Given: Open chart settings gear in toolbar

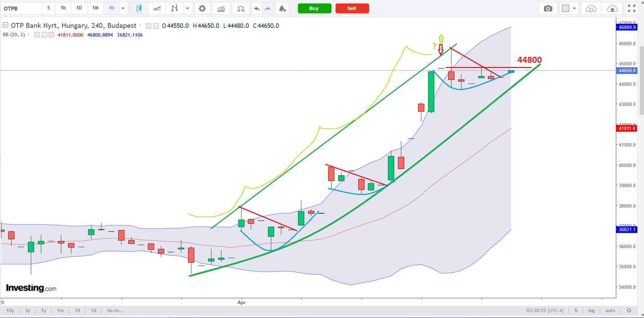Looking at the screenshot, I should 202,8.
